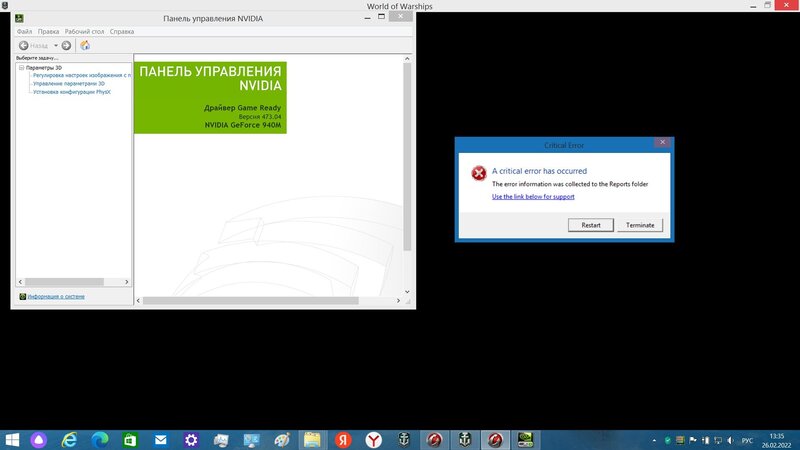Open Регулировка настроек изображения task
Image resolution: width=800 pixels, height=450 pixels.
pos(82,75)
